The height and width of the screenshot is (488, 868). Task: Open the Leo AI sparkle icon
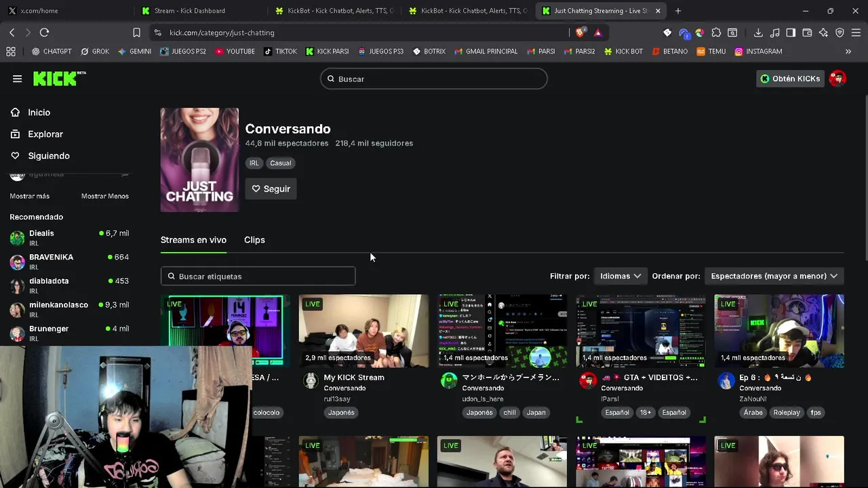[823, 33]
